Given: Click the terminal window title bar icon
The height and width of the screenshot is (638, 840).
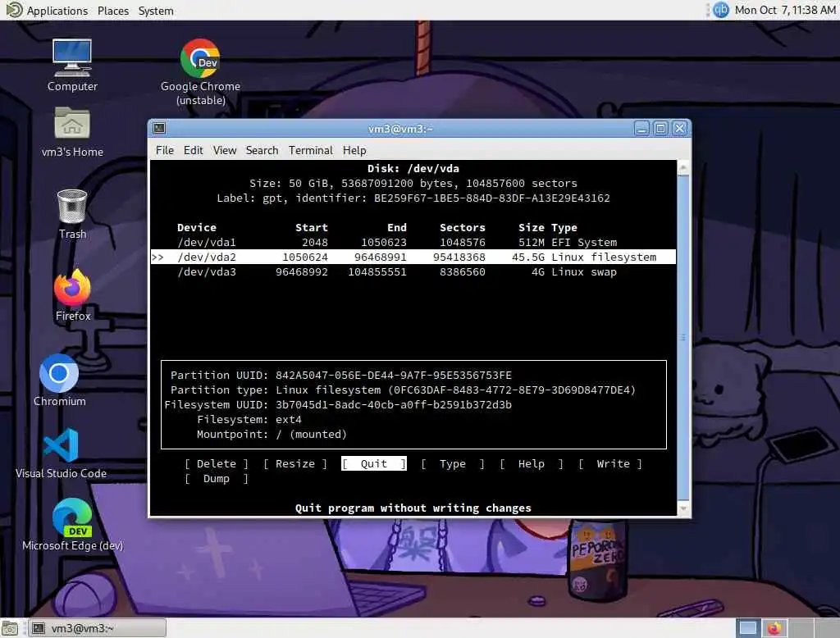Looking at the screenshot, I should pos(159,128).
